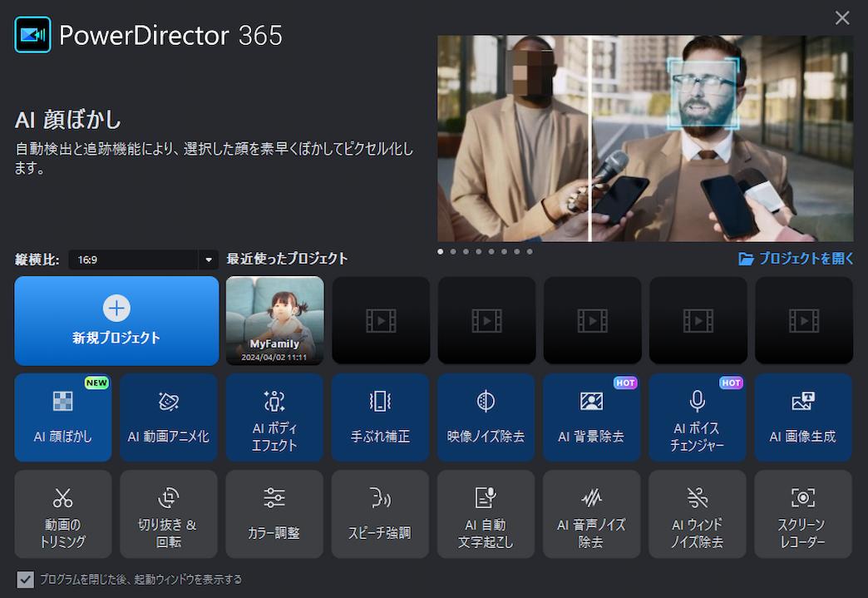Open the AI 動画アニメ化 tool

click(168, 418)
